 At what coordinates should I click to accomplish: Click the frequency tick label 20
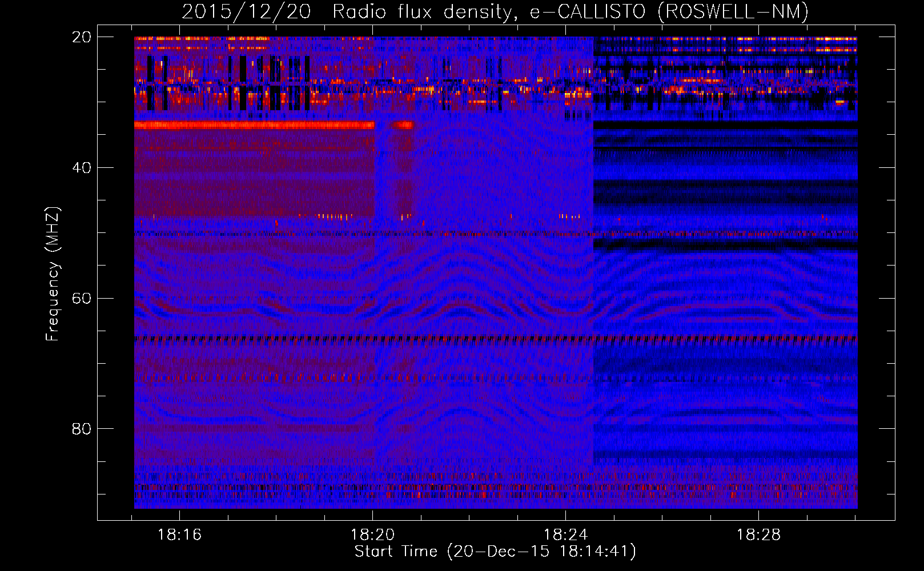[82, 37]
